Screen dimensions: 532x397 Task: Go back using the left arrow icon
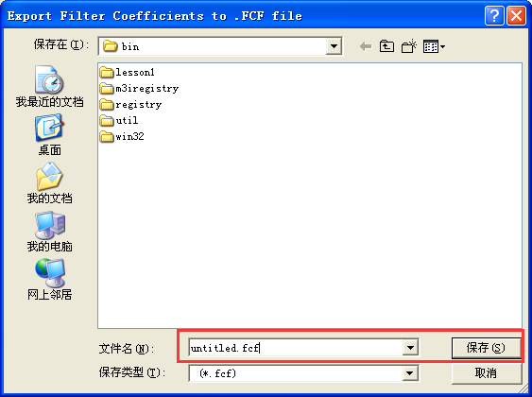point(366,46)
